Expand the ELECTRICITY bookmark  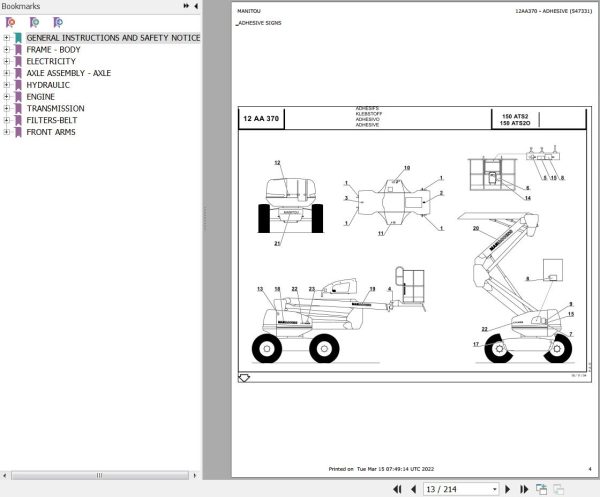click(6, 61)
